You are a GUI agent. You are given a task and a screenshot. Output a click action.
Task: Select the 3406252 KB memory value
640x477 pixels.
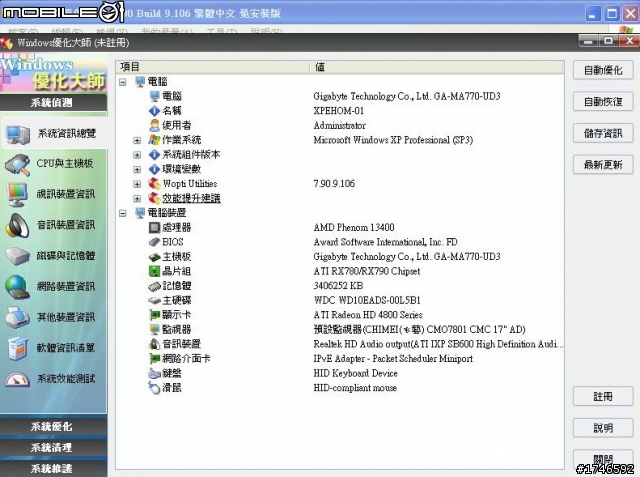pyautogui.click(x=338, y=286)
